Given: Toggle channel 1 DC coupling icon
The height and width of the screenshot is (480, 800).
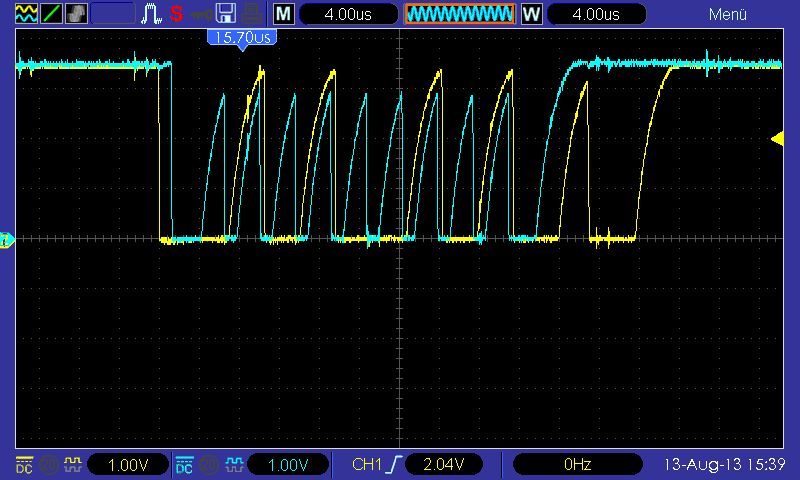Looking at the screenshot, I should click(x=24, y=464).
